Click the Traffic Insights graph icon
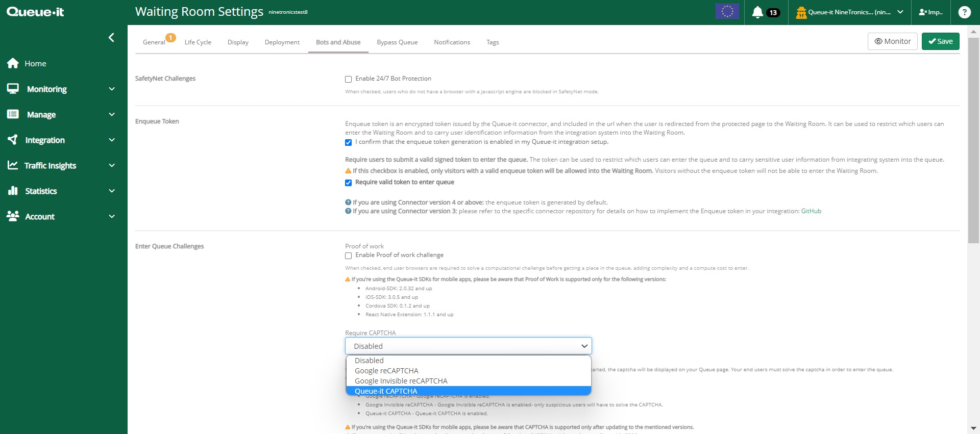 pos(13,165)
